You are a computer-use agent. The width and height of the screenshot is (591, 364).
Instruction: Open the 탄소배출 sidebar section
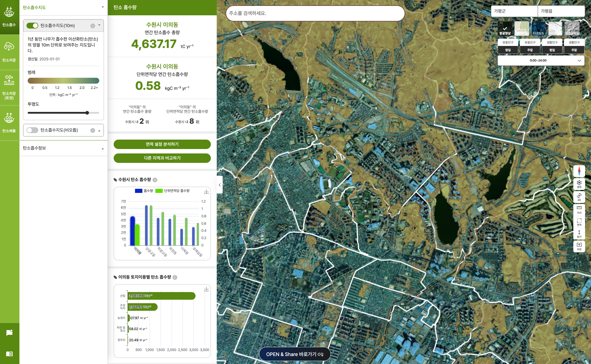coord(9,122)
